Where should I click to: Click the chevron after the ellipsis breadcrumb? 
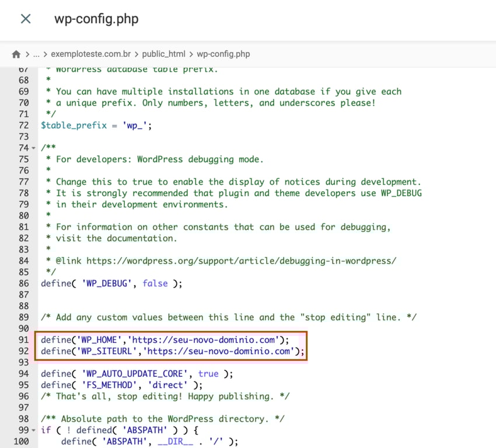[44, 54]
